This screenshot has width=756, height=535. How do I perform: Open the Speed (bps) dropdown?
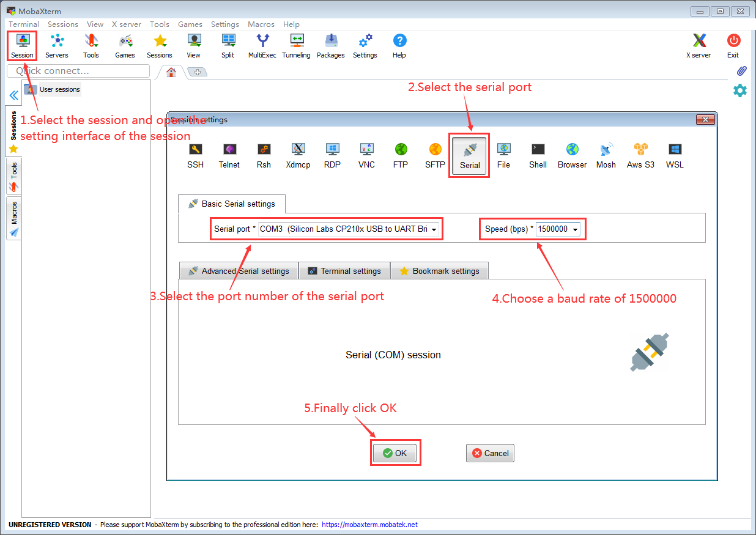pyautogui.click(x=558, y=229)
